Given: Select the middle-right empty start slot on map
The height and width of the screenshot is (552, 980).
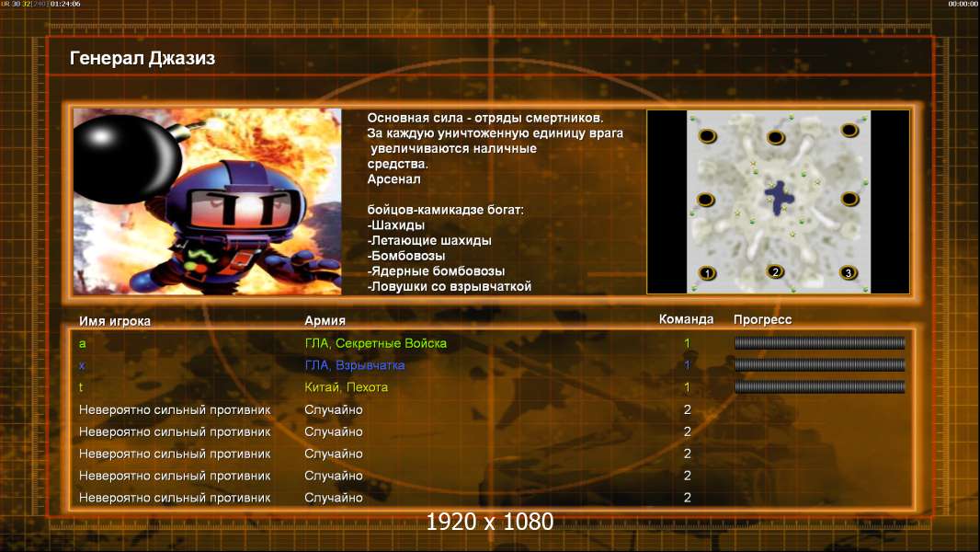Looking at the screenshot, I should (849, 199).
